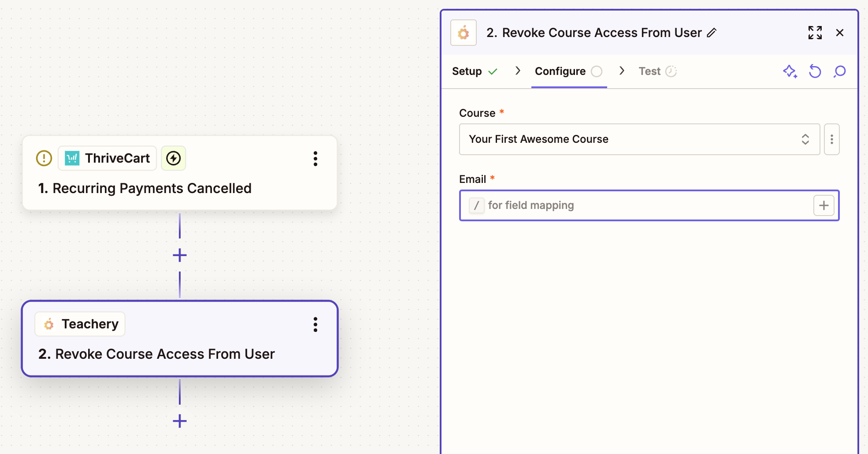Open the Course field more options menu
Screen dimensions: 868x454
click(x=832, y=139)
